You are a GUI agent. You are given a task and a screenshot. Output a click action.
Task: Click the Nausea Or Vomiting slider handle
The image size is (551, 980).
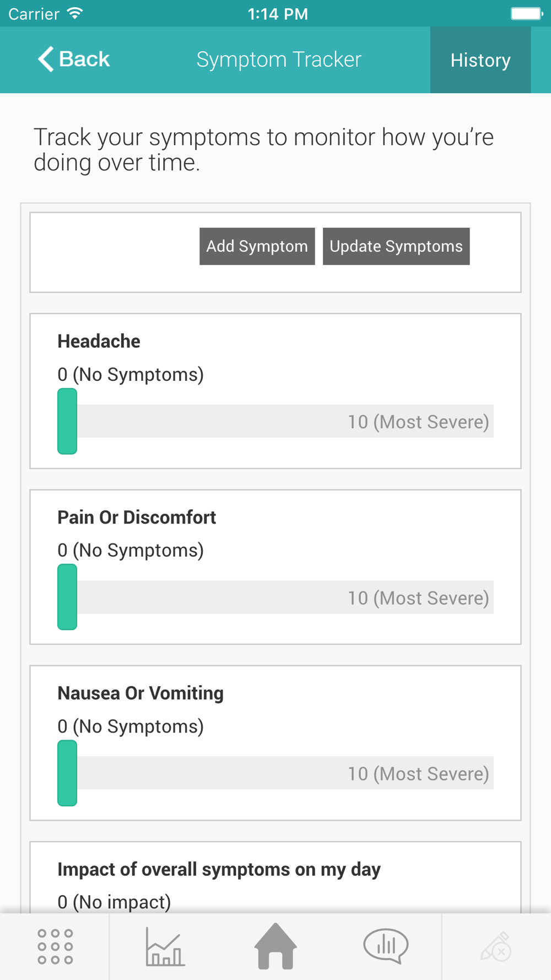coord(67,773)
